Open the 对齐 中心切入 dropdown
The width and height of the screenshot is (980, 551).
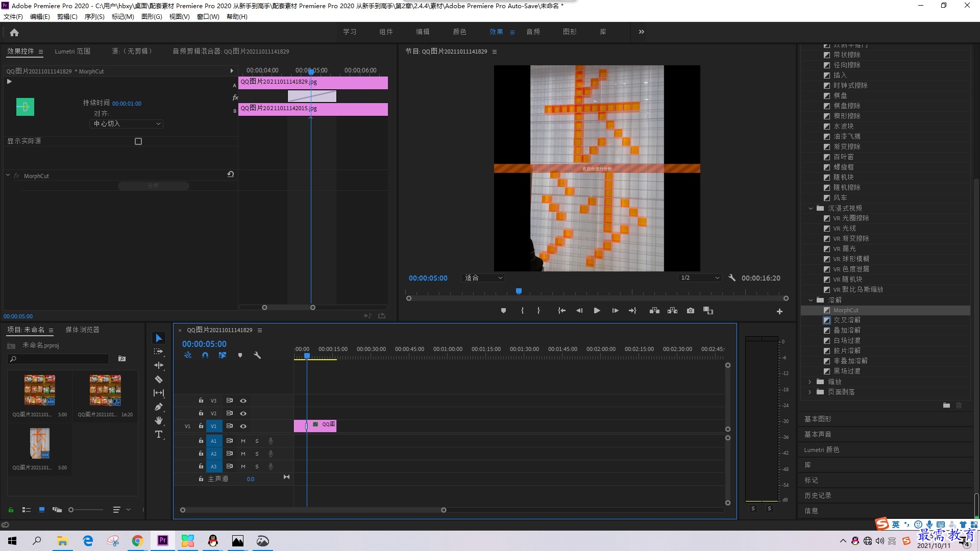coord(127,124)
